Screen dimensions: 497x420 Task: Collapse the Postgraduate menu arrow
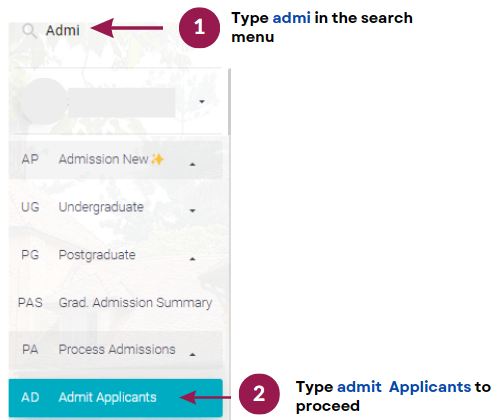[x=192, y=259]
